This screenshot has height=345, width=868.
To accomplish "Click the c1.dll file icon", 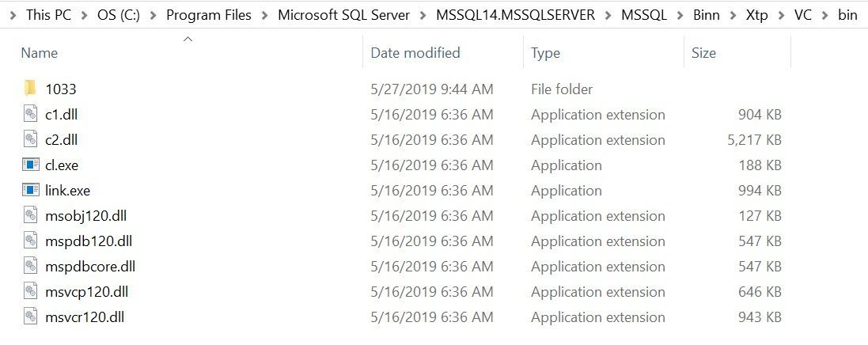I will [30, 114].
